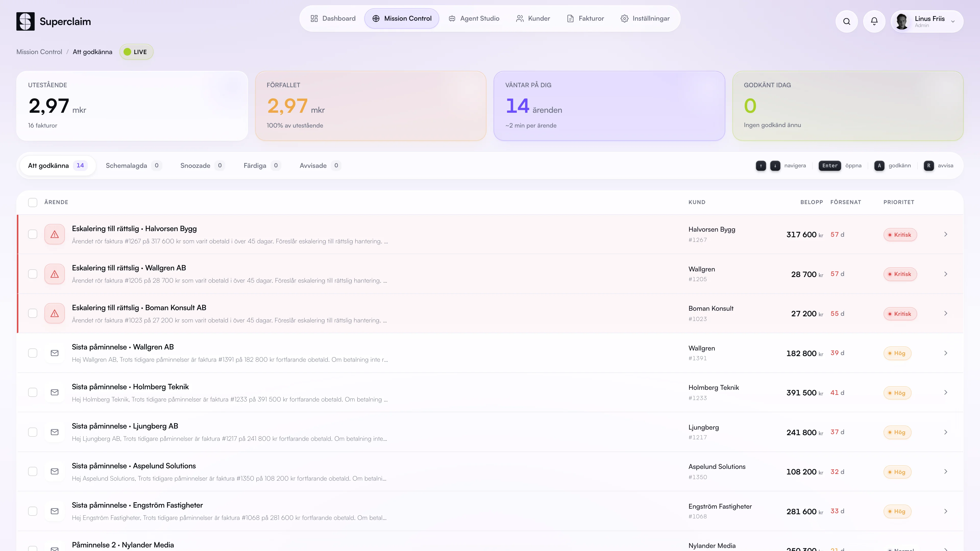The image size is (980, 551).
Task: Select the Att godkänna tab
Action: point(57,165)
